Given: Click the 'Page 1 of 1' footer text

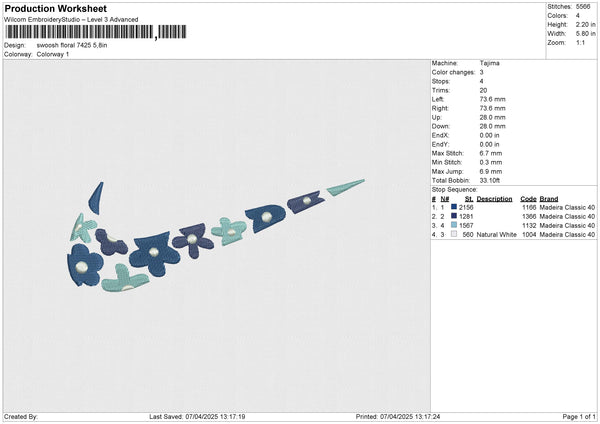Looking at the screenshot, I should coord(579,417).
